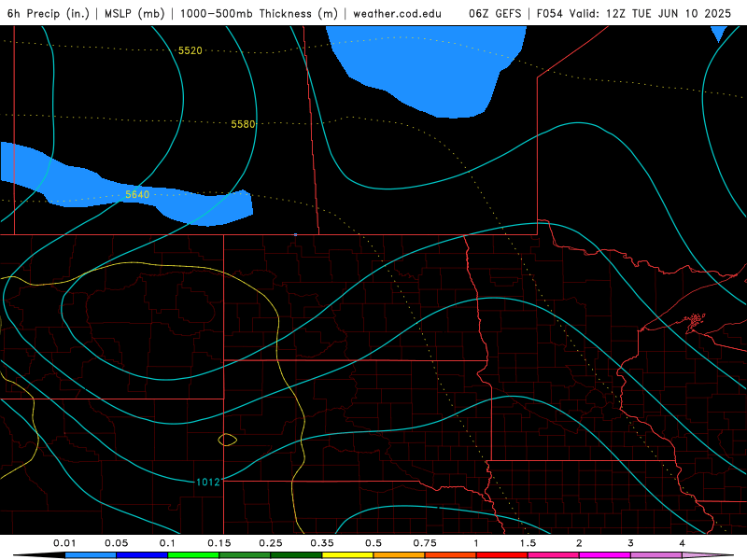This screenshot has width=747, height=560.
Task: Click the 1012 isobar label
Action: pos(207,482)
